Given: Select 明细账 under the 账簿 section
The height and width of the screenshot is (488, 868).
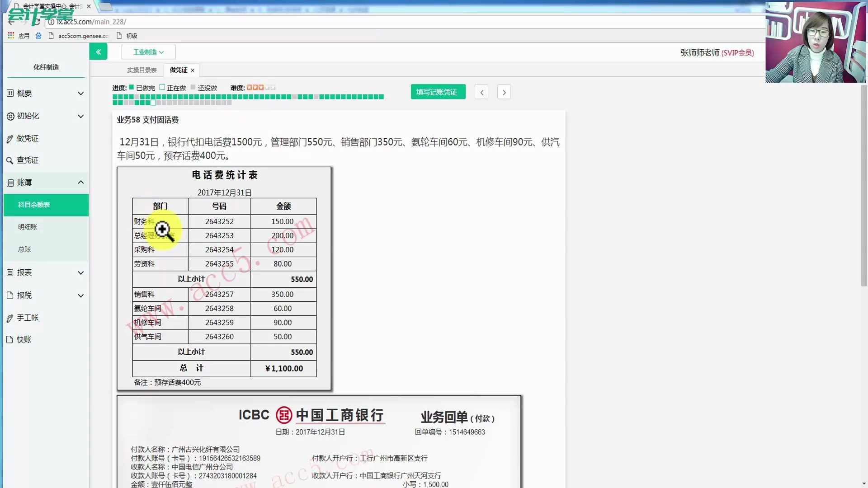Looking at the screenshot, I should [28, 226].
